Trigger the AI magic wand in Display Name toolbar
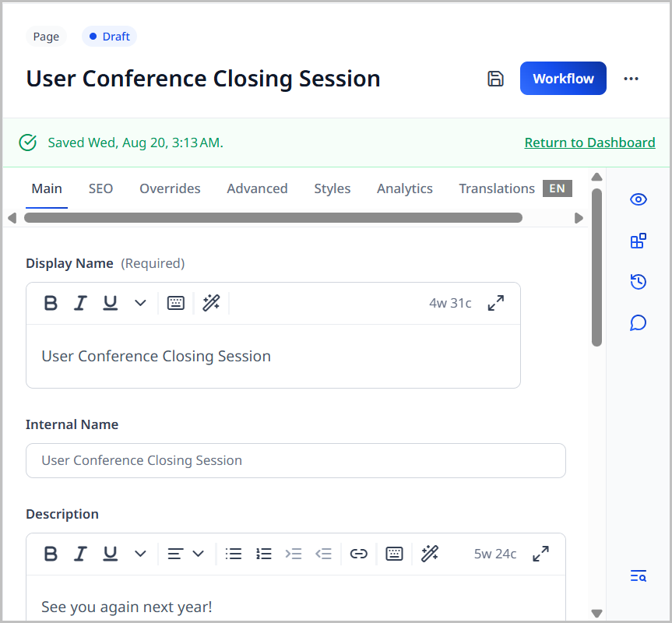The image size is (672, 623). click(x=211, y=303)
